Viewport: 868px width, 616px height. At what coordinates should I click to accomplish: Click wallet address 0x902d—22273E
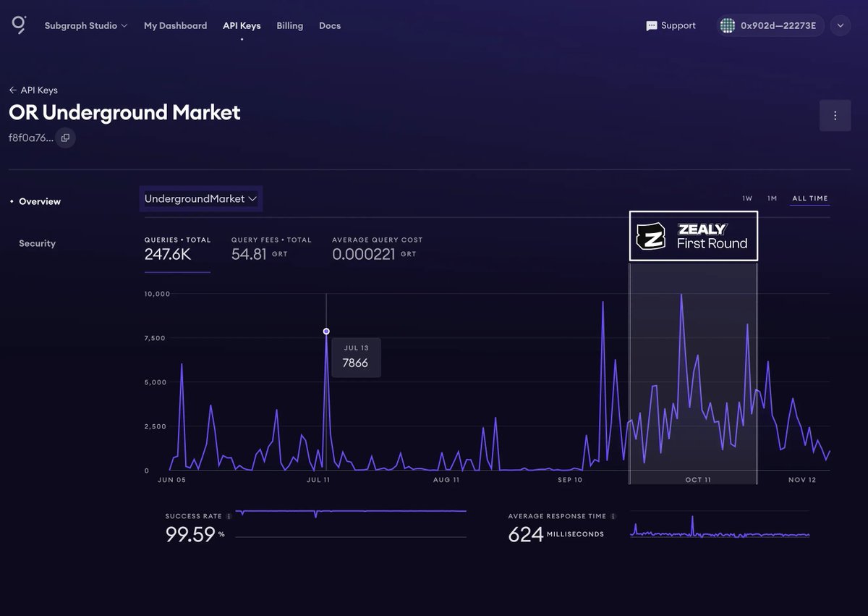(x=778, y=25)
